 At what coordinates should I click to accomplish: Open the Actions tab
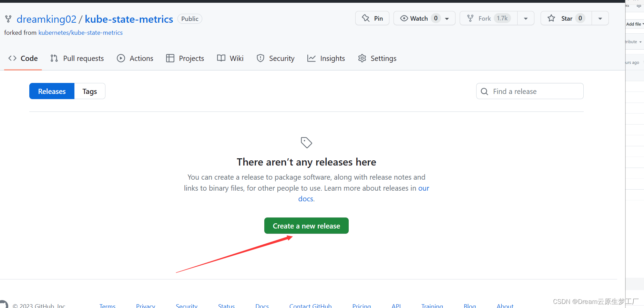point(135,59)
